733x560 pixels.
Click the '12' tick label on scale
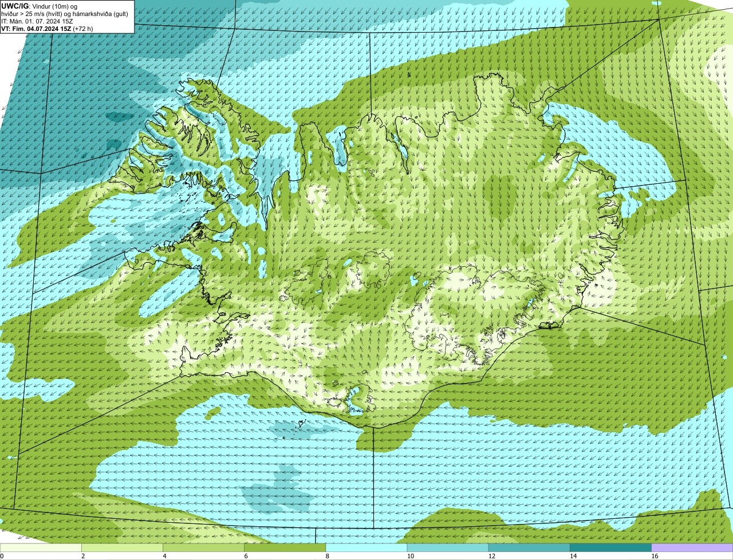[491, 556]
